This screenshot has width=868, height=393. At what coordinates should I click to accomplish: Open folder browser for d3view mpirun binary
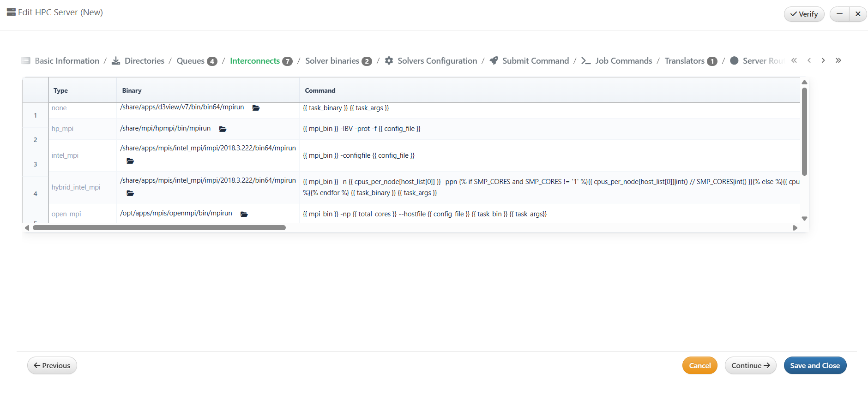[256, 108]
